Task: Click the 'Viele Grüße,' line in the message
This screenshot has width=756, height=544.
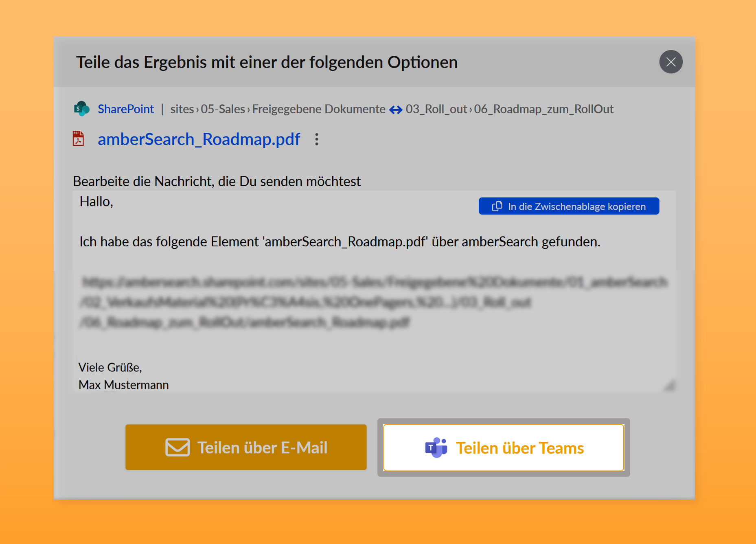Action: 110,367
